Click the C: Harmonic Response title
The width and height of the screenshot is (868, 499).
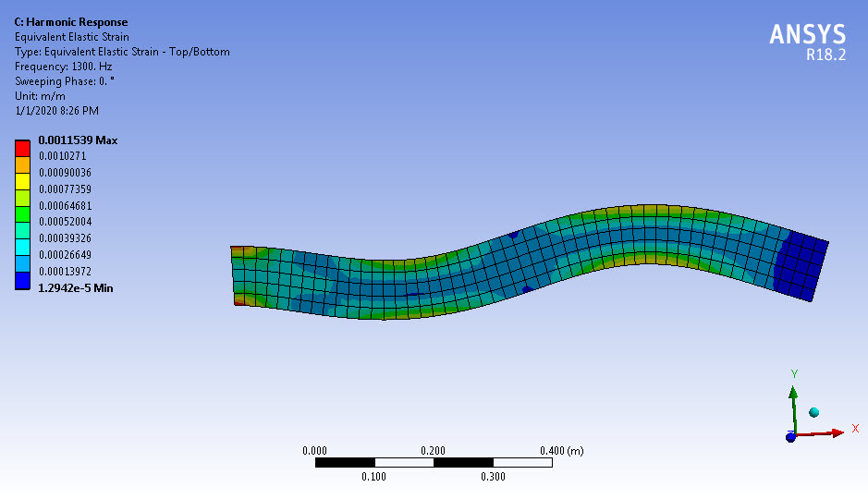(x=71, y=22)
